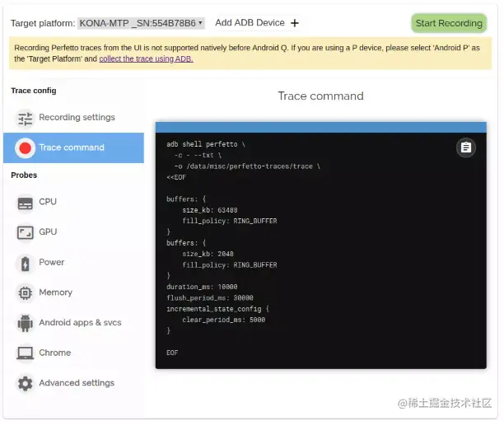Click the CPU probe icon
The height and width of the screenshot is (421, 504).
tap(25, 203)
